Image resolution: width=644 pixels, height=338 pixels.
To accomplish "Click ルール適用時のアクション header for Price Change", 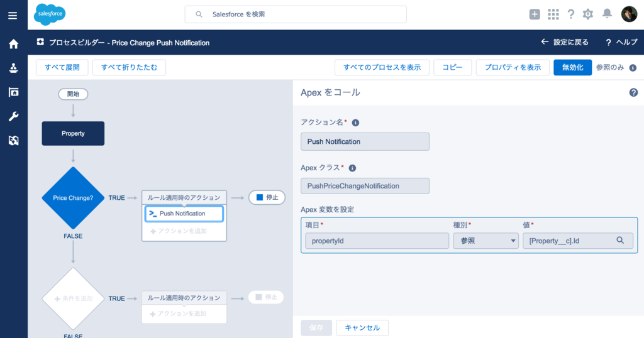I will click(184, 197).
